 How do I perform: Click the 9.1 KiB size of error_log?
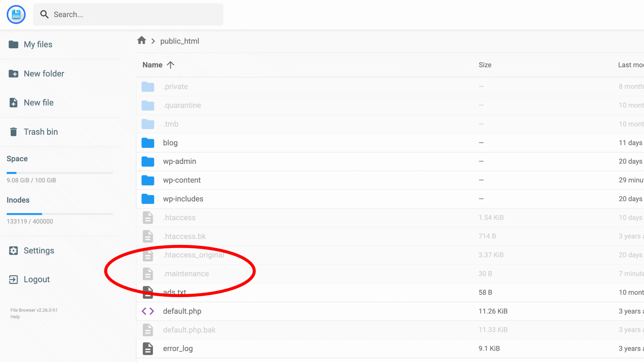[x=489, y=349]
